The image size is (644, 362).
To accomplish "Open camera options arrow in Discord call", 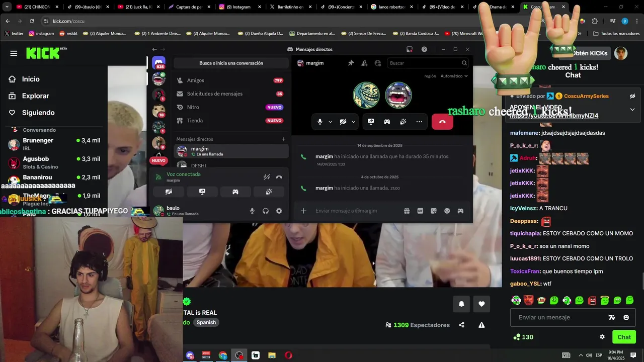I will point(353,122).
